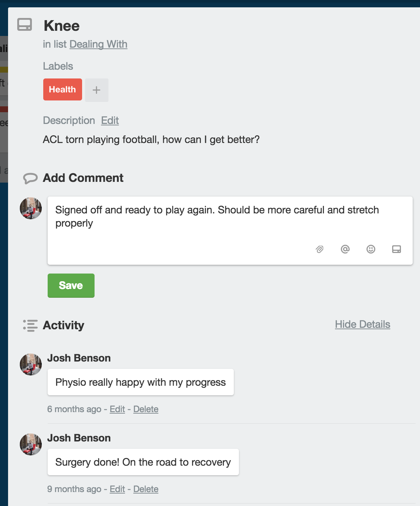Edit the 'Physio really happy' comment
420x506 pixels.
[117, 409]
